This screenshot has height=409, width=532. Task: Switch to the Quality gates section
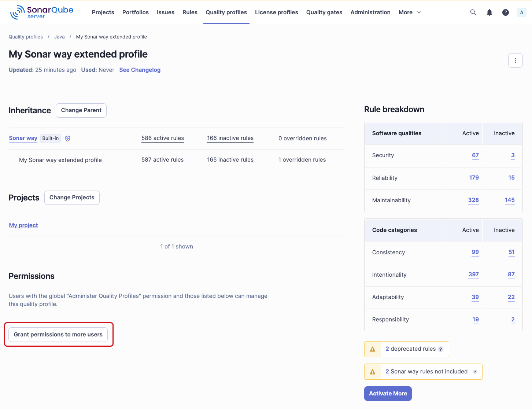click(x=324, y=12)
